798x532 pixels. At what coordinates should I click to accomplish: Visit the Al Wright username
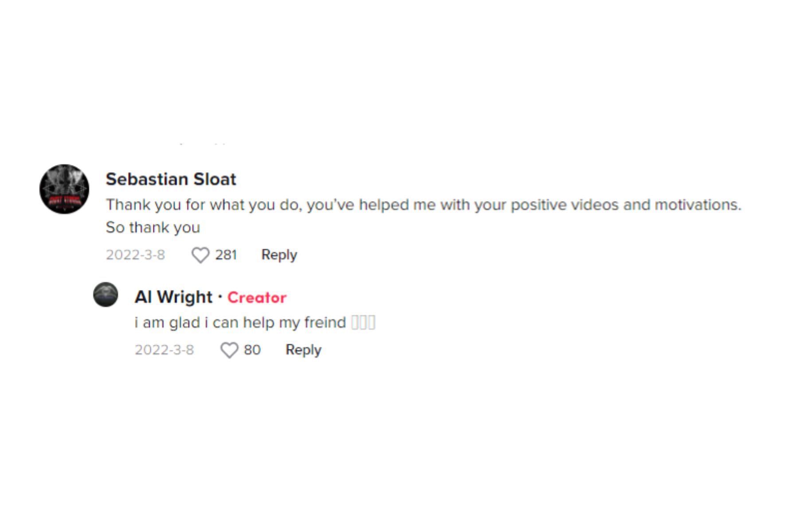(174, 297)
